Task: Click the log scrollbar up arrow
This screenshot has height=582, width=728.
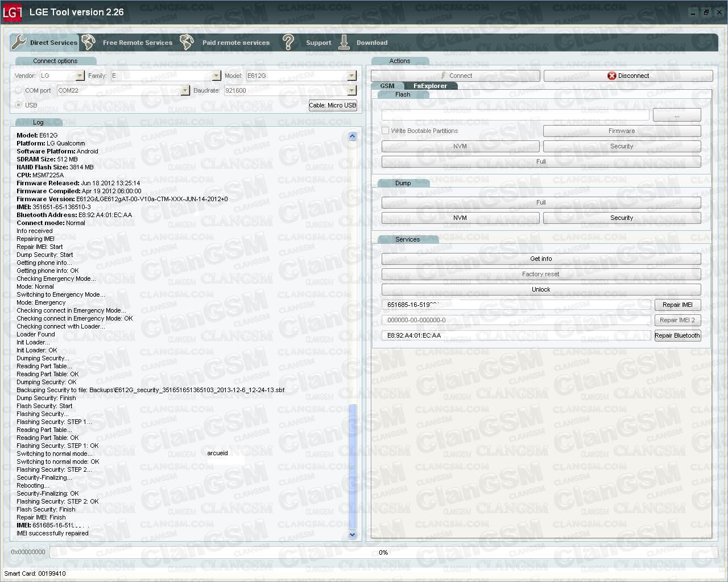Action: 352,136
